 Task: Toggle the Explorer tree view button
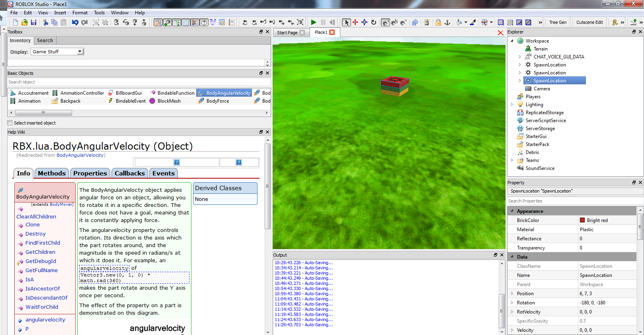[x=176, y=22]
